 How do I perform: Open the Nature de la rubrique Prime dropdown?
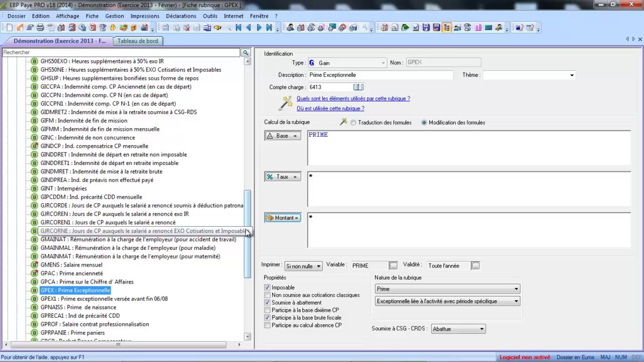pos(447,289)
